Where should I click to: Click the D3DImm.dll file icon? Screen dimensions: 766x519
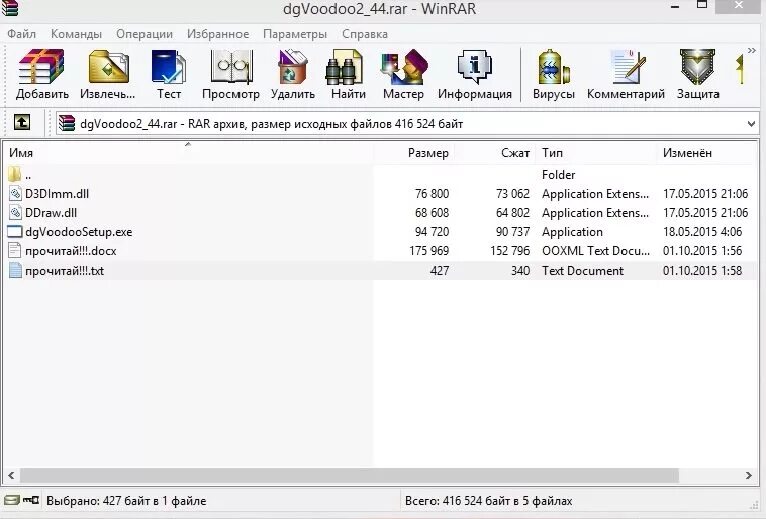[15, 194]
